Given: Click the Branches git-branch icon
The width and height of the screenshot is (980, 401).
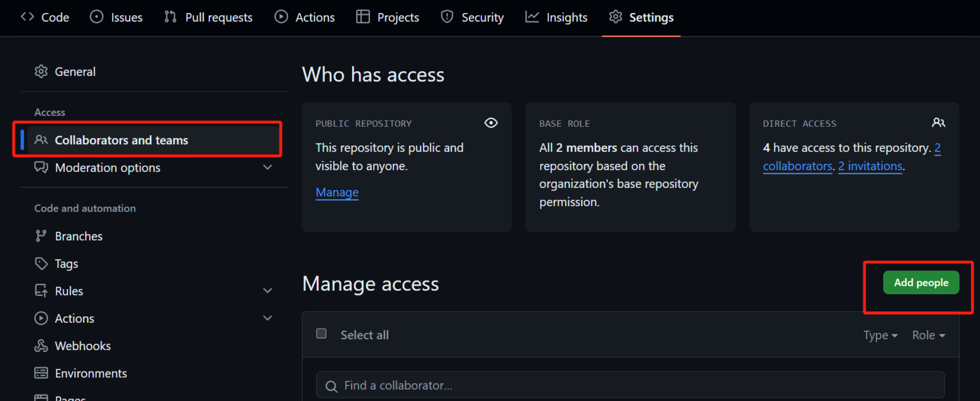Looking at the screenshot, I should pyautogui.click(x=41, y=236).
